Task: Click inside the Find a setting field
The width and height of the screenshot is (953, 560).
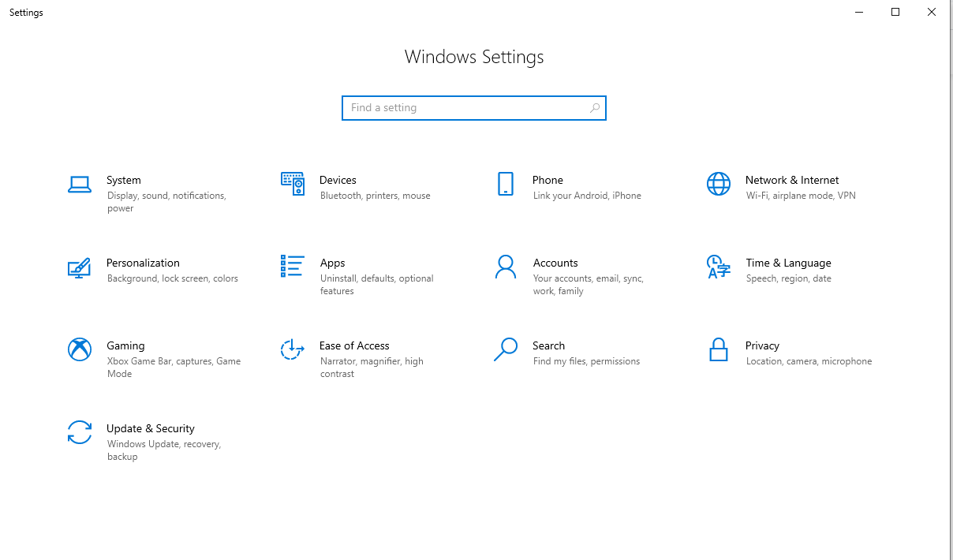Action: coord(474,108)
